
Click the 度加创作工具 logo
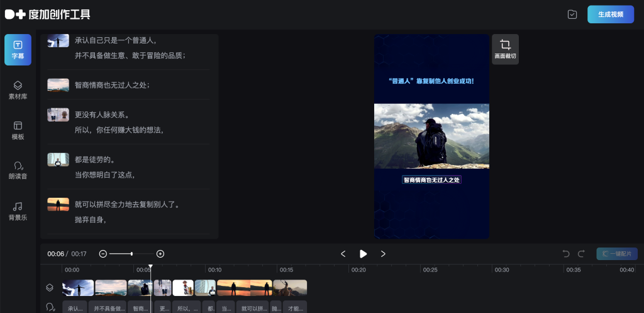coord(48,14)
